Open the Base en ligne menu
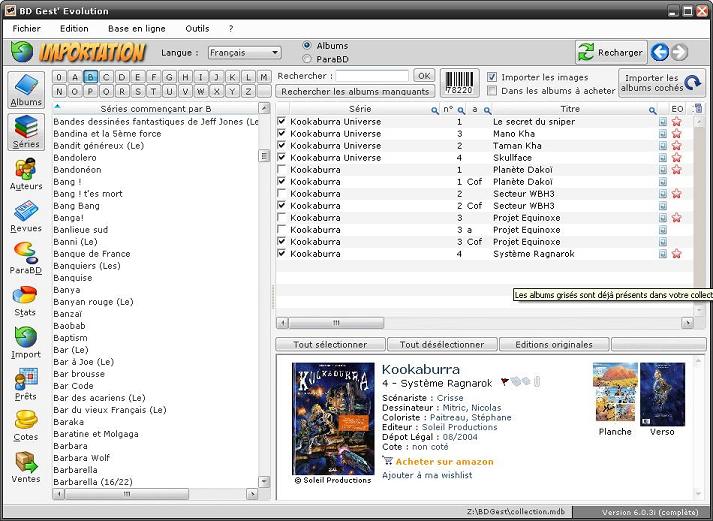The image size is (713, 521). click(137, 29)
